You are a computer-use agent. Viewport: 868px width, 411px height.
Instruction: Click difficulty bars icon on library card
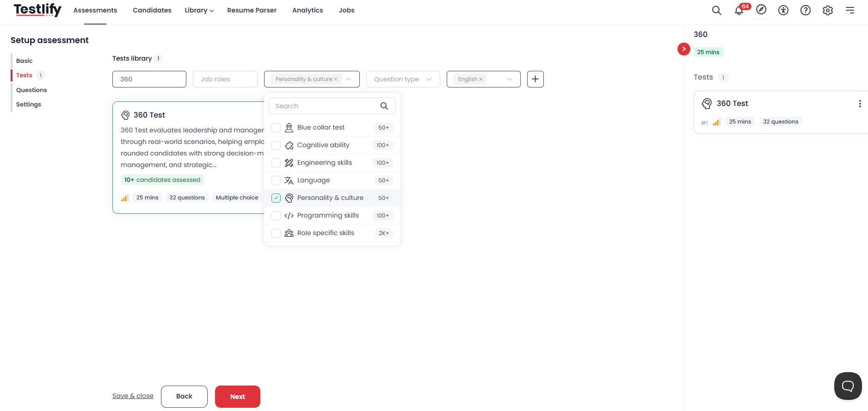pyautogui.click(x=125, y=198)
